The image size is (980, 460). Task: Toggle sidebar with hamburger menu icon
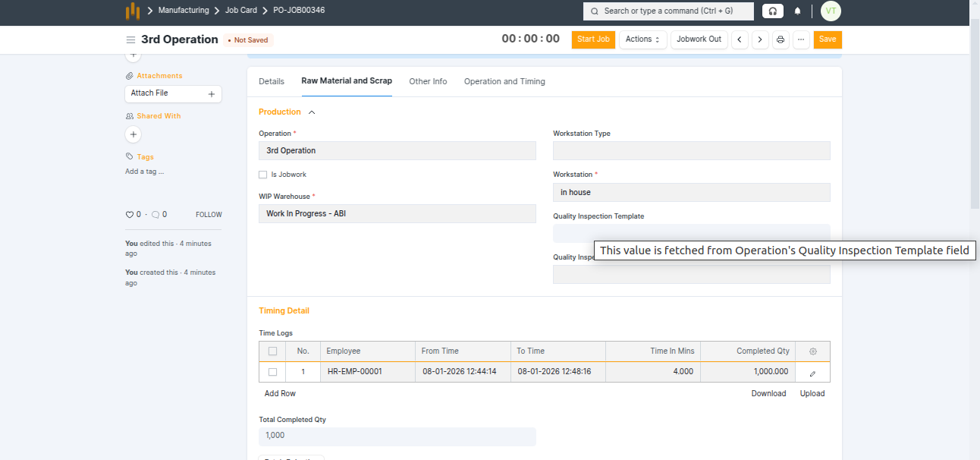130,39
